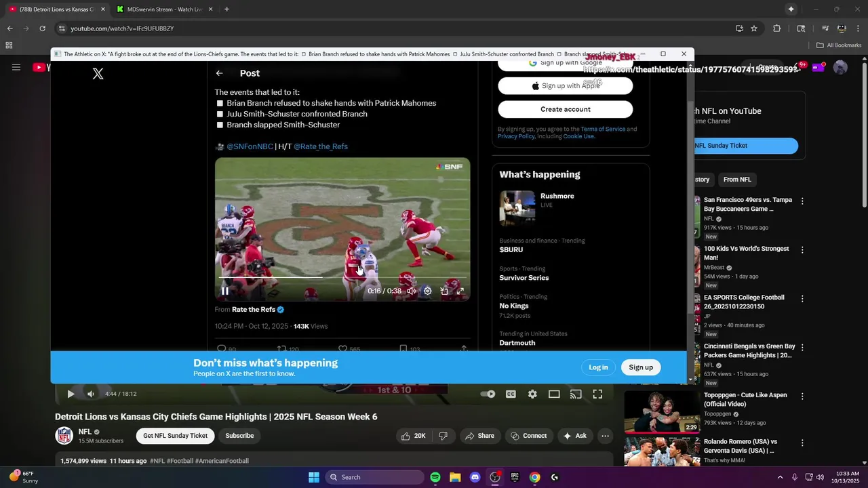The height and width of the screenshot is (488, 868).
Task: Switch YouTube player to theater mode
Action: 554,394
